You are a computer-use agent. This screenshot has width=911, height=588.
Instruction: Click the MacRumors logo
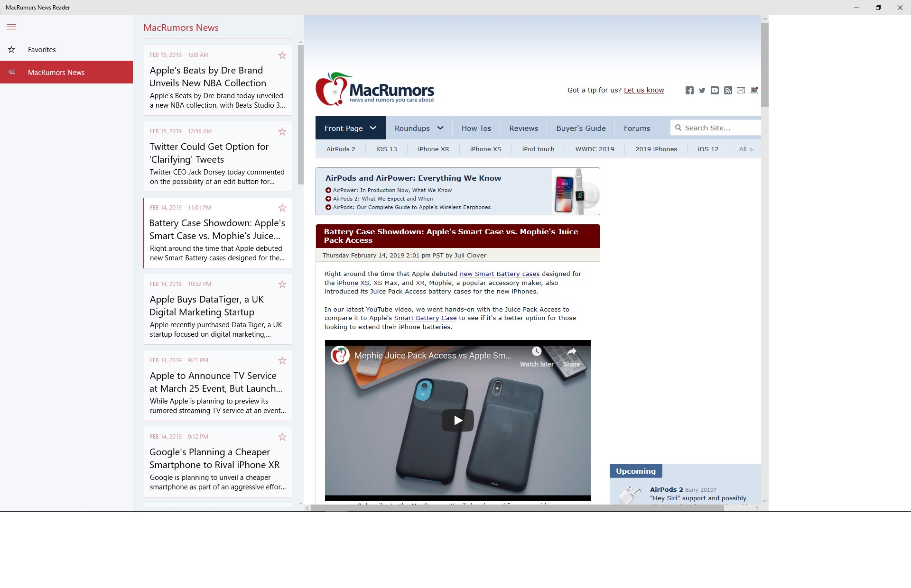(x=375, y=89)
